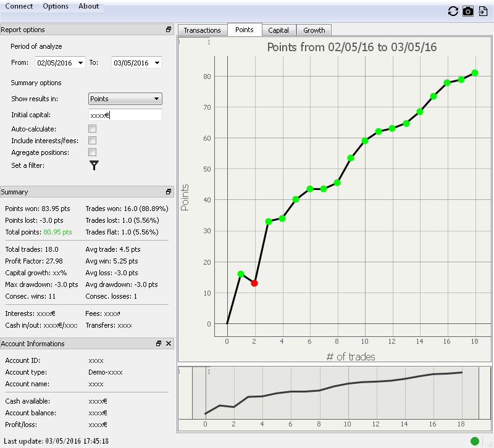Viewport: 494px width, 448px height.
Task: Select the Points tab
Action: 245,30
